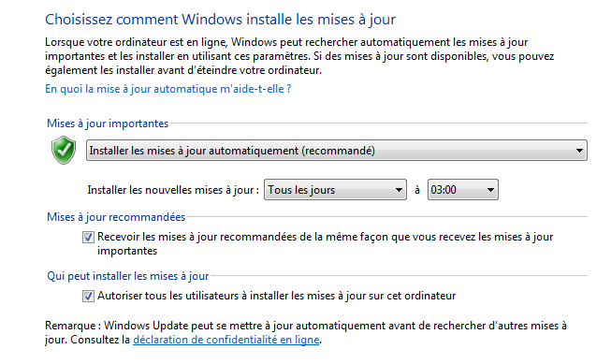
Task: Click the Installer les nouvelles mises à jour label
Action: click(173, 190)
